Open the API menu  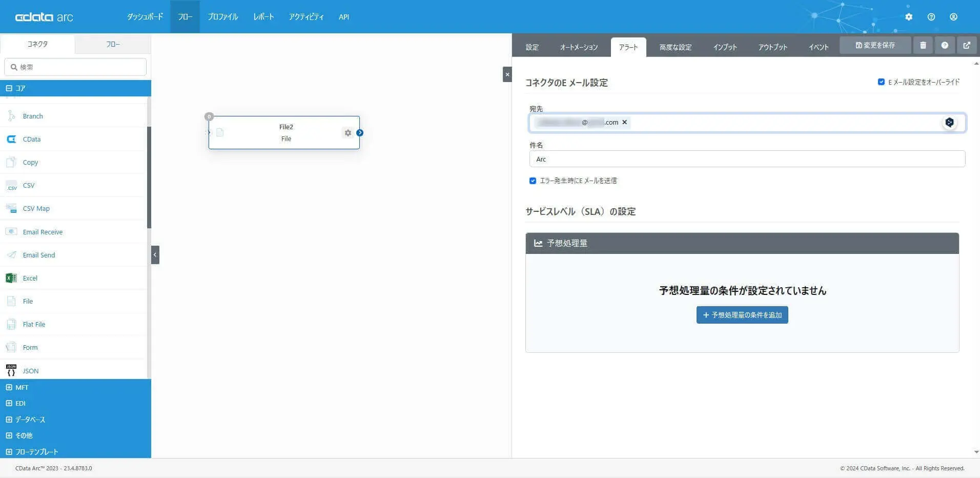(x=344, y=17)
